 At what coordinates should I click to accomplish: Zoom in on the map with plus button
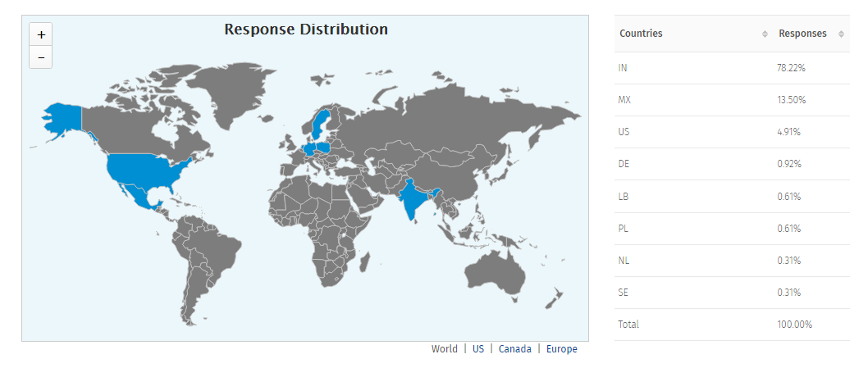(41, 35)
